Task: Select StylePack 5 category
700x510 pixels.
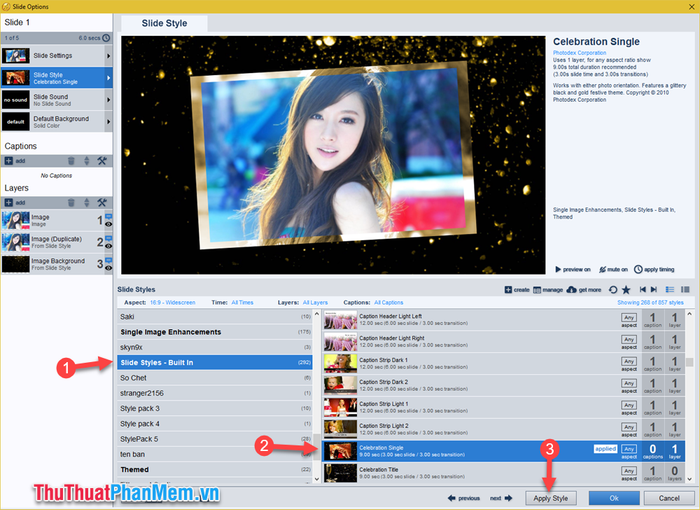Action: (215, 439)
